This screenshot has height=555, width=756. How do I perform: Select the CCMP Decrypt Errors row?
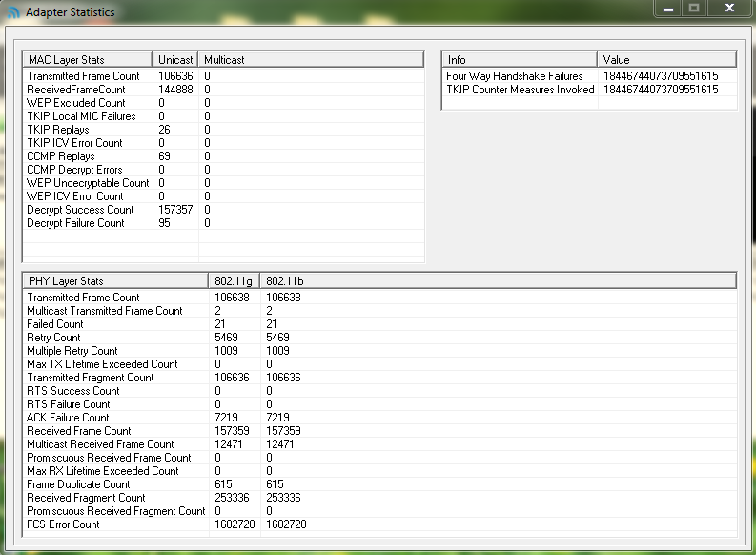(224, 170)
